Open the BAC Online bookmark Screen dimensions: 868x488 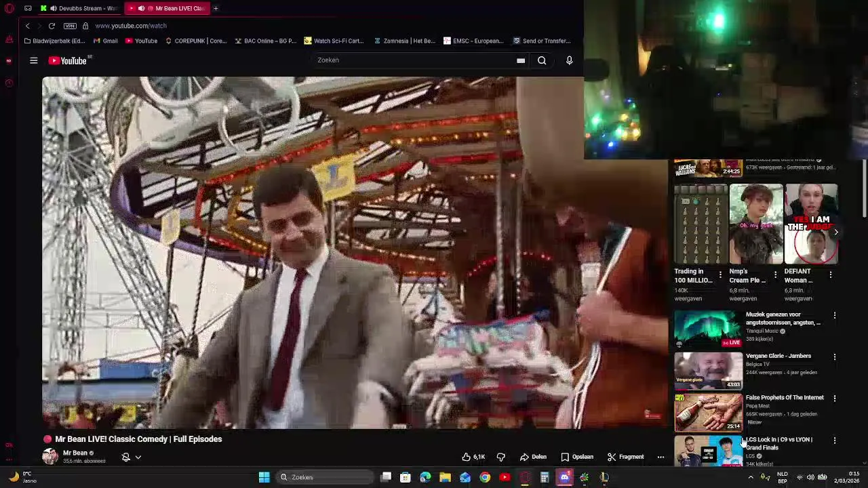(265, 41)
